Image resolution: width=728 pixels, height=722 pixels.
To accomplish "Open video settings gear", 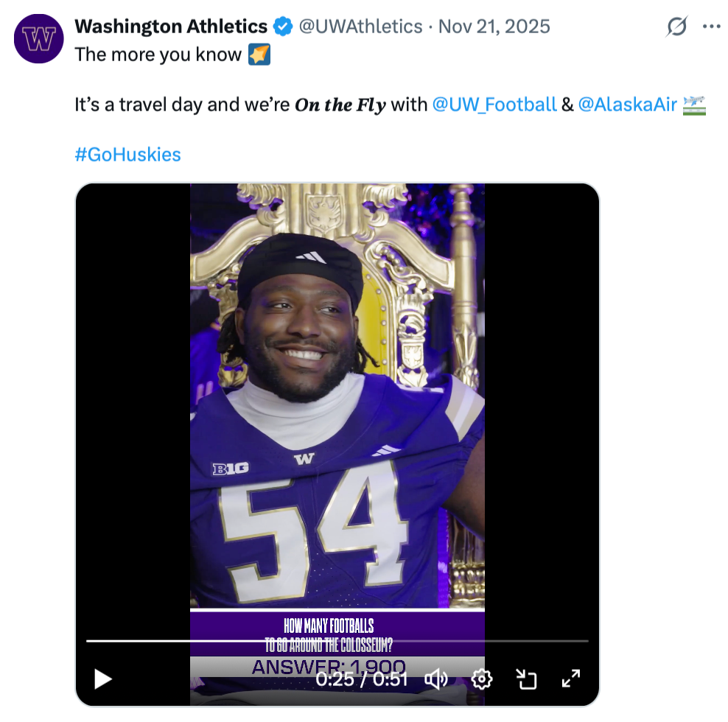I will pos(482,679).
